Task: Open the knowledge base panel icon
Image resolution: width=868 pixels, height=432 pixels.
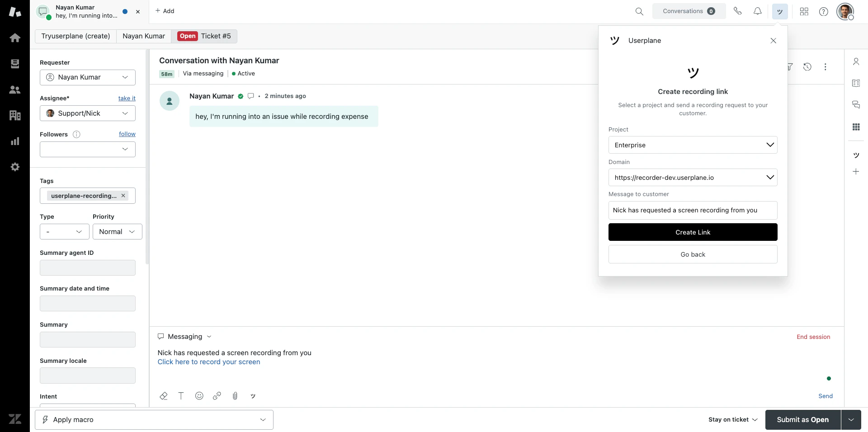Action: pyautogui.click(x=856, y=83)
